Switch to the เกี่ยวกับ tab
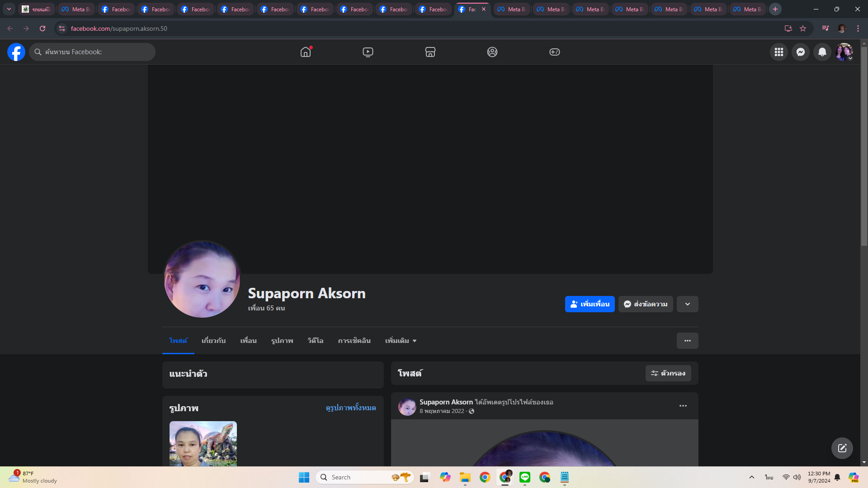This screenshot has height=488, width=868. (x=213, y=341)
